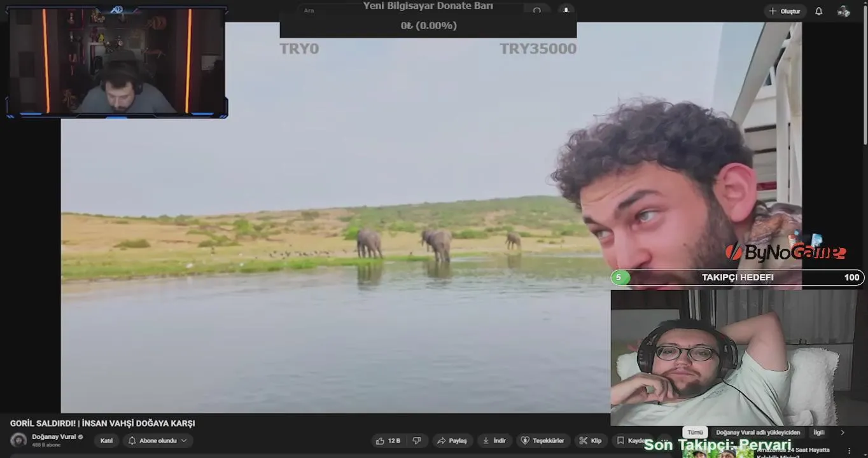Like the video with thumbs up

point(389,441)
